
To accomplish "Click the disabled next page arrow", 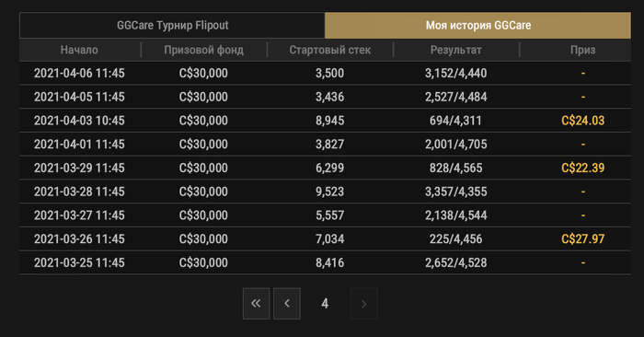I will point(364,304).
